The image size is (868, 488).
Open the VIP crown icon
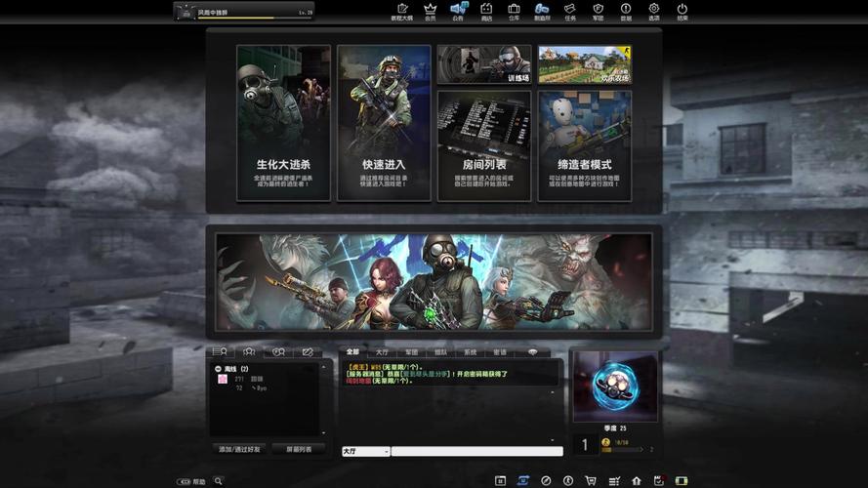coord(431,11)
